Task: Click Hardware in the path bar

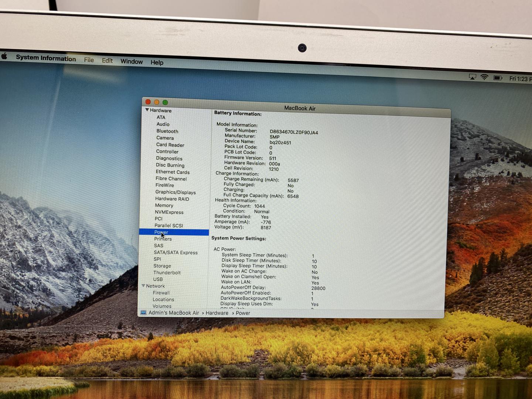Action: [x=217, y=313]
